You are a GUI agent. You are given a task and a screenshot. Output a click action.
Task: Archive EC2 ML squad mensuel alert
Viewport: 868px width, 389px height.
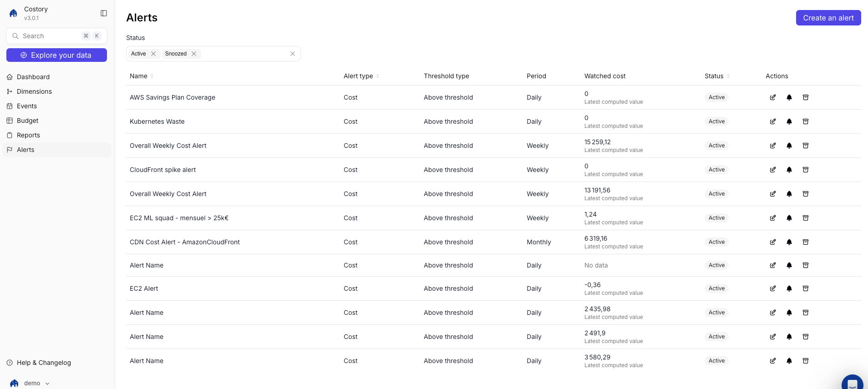[x=806, y=218]
